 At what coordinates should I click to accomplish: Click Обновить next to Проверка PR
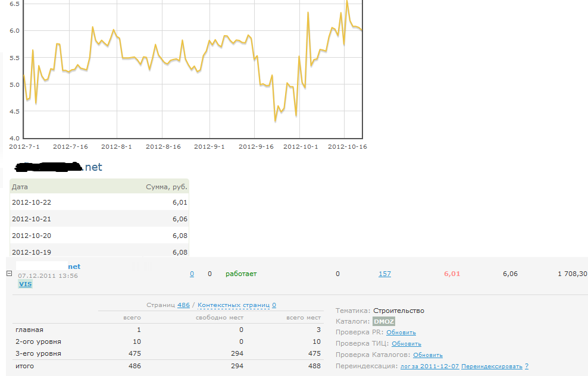tap(401, 333)
